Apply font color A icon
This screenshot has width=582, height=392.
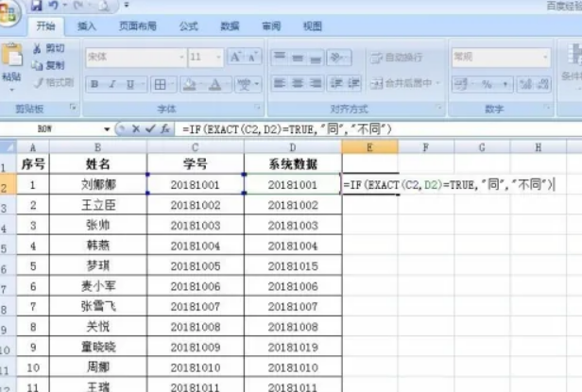tap(214, 85)
